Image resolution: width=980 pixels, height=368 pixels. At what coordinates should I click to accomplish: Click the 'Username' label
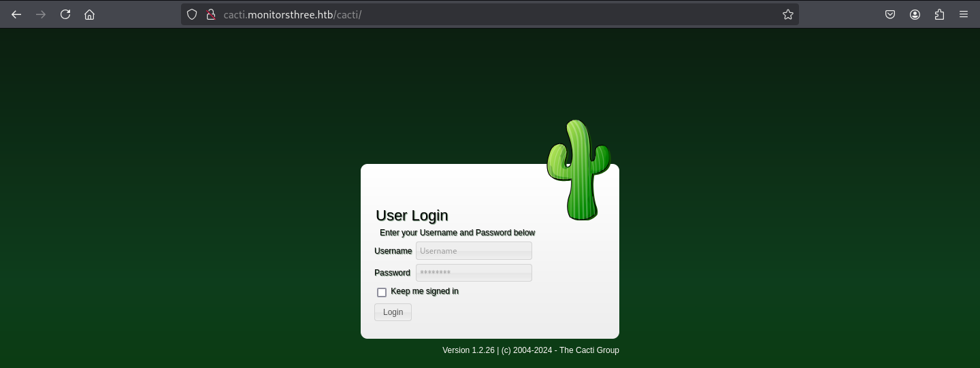click(x=393, y=251)
